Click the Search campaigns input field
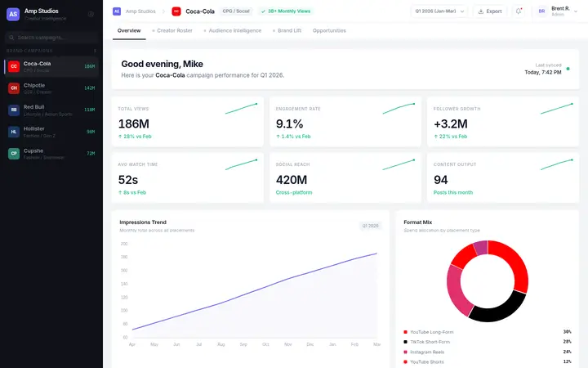 tap(51, 38)
